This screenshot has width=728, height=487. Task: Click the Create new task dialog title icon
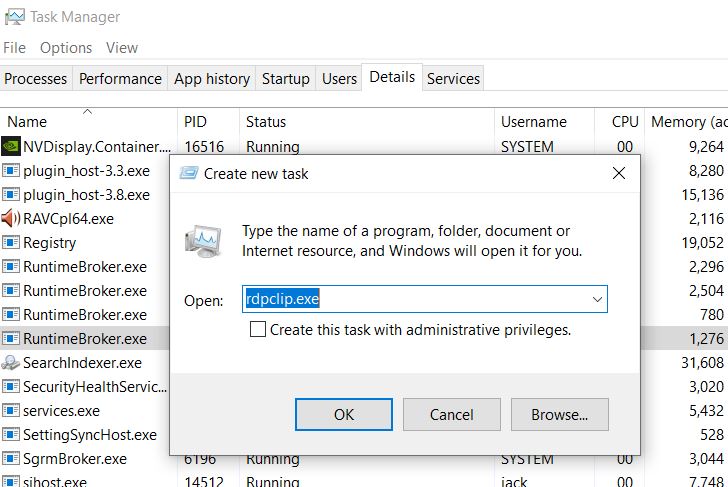pos(188,173)
